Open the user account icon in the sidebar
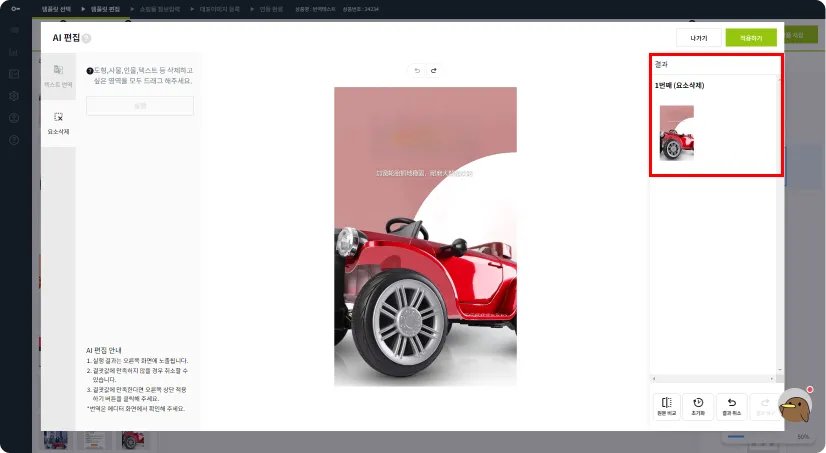826x453 pixels. [x=14, y=118]
